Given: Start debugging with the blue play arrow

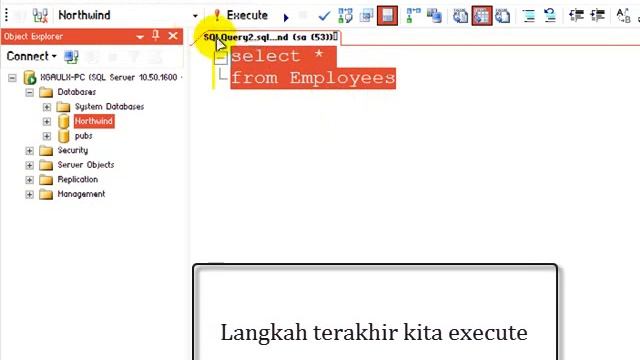Looking at the screenshot, I should tap(286, 17).
